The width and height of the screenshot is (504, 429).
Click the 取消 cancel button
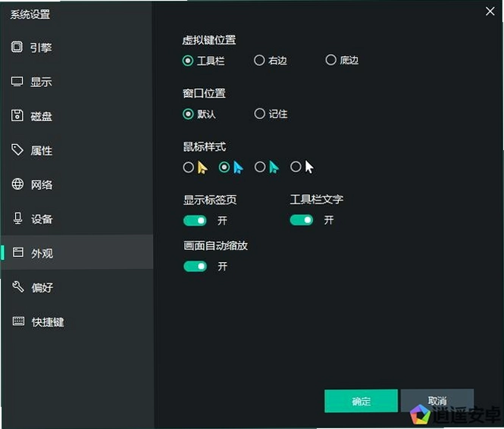pyautogui.click(x=437, y=400)
